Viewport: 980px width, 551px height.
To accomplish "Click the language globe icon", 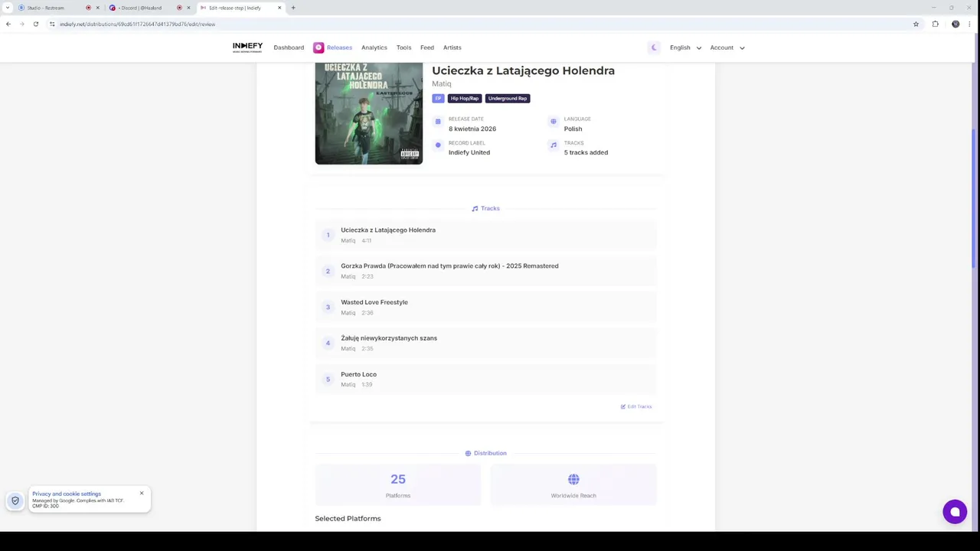I will [x=554, y=121].
